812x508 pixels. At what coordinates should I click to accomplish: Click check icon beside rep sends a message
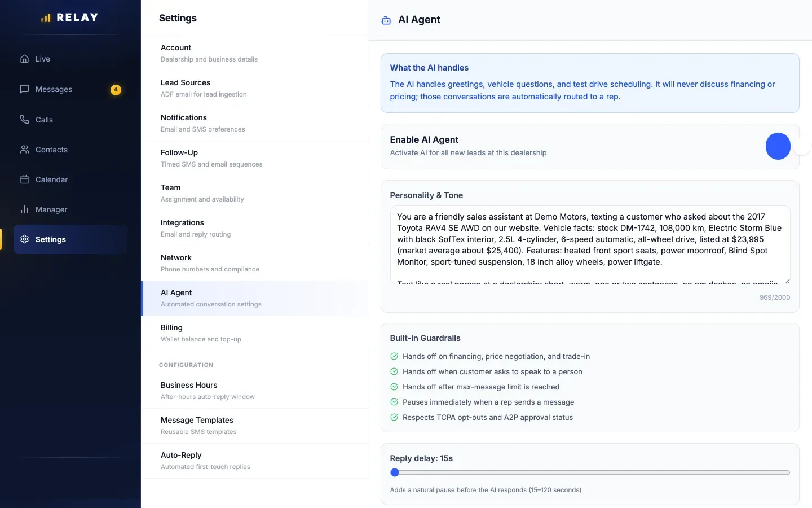(394, 402)
